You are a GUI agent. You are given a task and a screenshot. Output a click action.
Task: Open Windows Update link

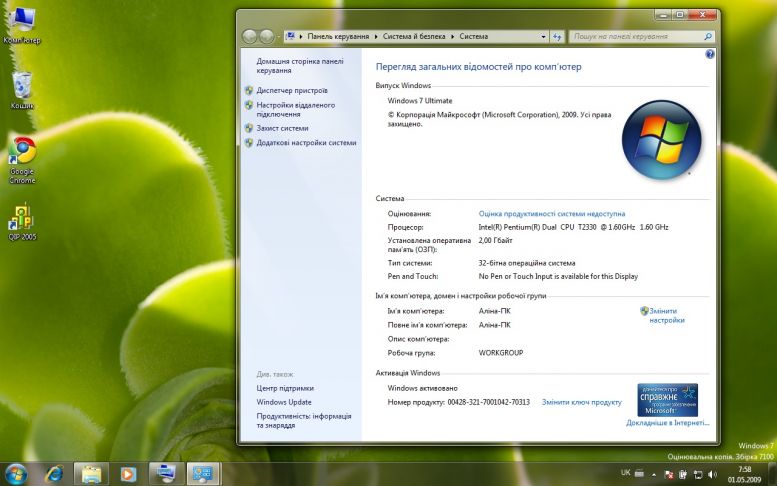click(284, 402)
